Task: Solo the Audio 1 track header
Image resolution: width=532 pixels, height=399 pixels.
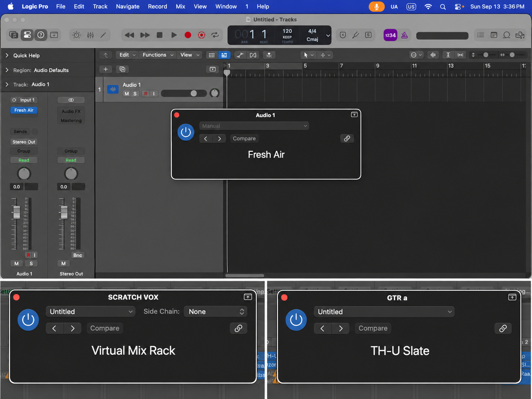Action: click(x=135, y=94)
